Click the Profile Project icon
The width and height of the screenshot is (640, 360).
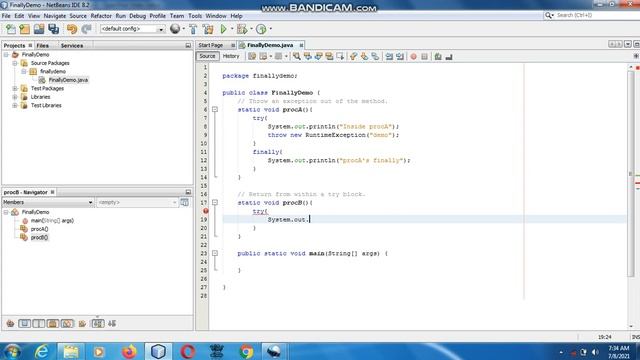pyautogui.click(x=261, y=29)
